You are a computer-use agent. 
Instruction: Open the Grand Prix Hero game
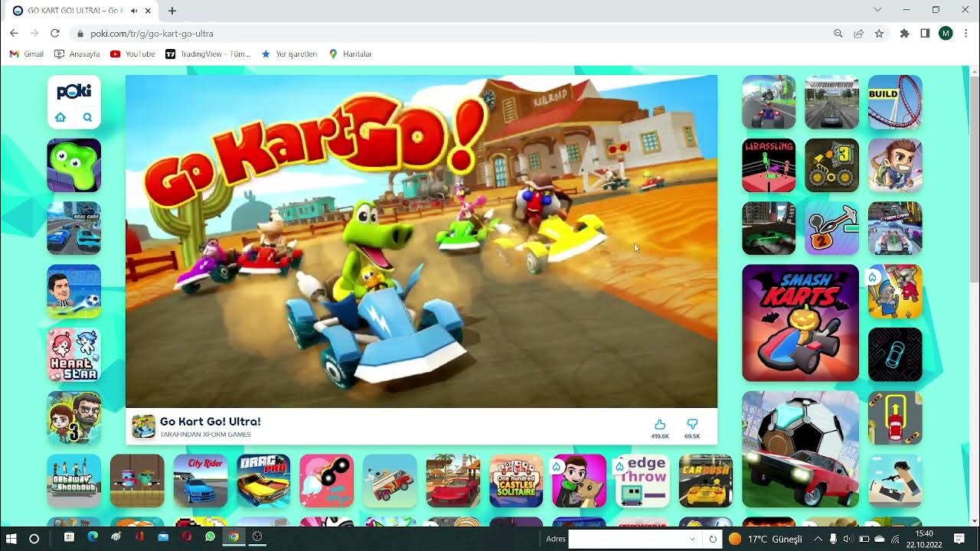[832, 102]
